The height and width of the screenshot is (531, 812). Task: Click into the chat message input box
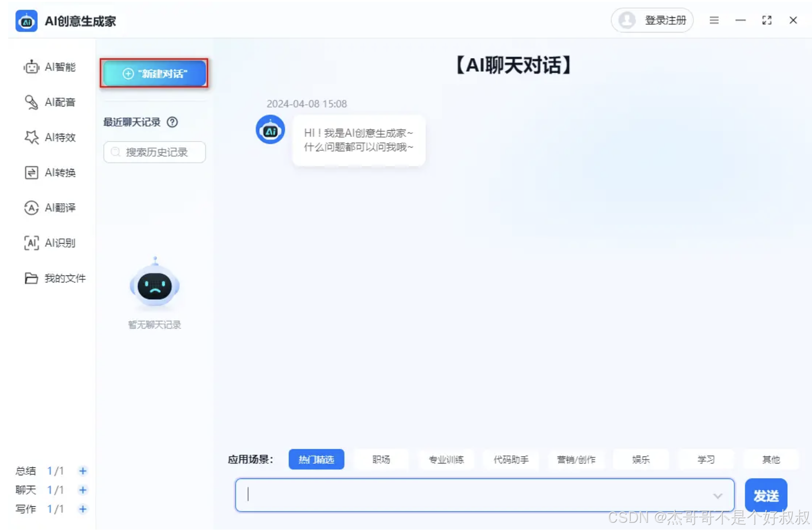click(x=485, y=495)
